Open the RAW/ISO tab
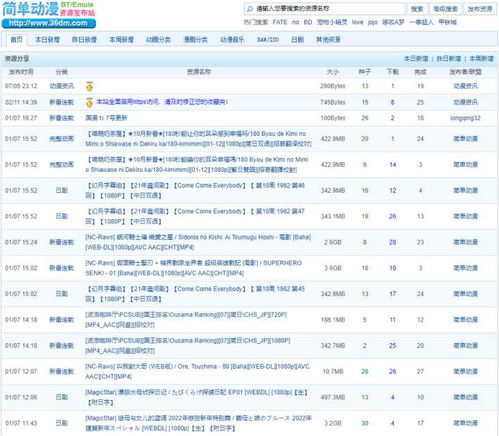Screen dimensions: 499x436 tap(268, 40)
